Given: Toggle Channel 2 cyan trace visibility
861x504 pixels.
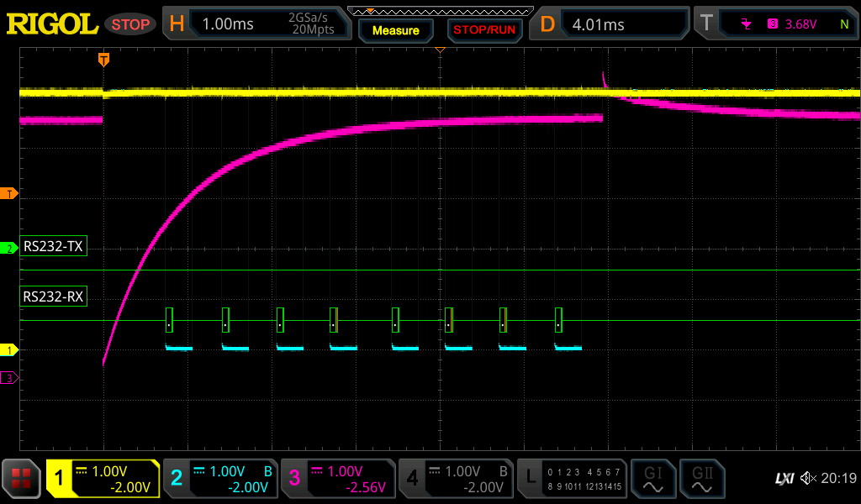Looking at the screenshot, I should (220, 479).
